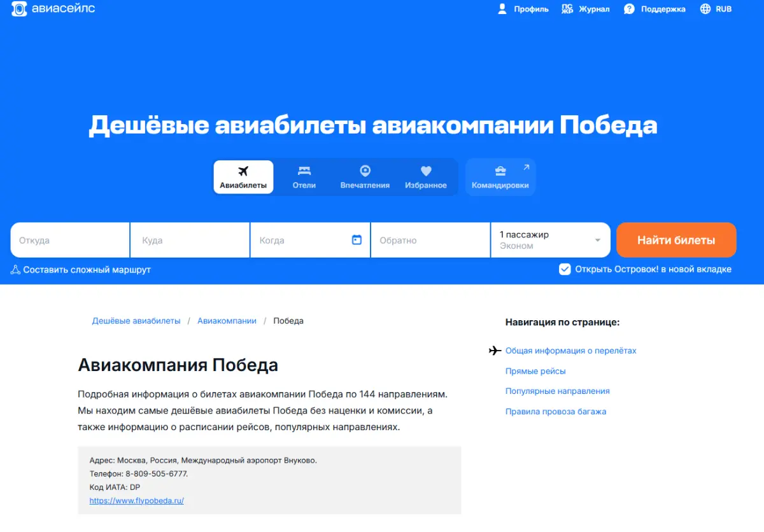Click the airplane marker in page navigation
Screen dimensions: 764x532
coord(495,351)
